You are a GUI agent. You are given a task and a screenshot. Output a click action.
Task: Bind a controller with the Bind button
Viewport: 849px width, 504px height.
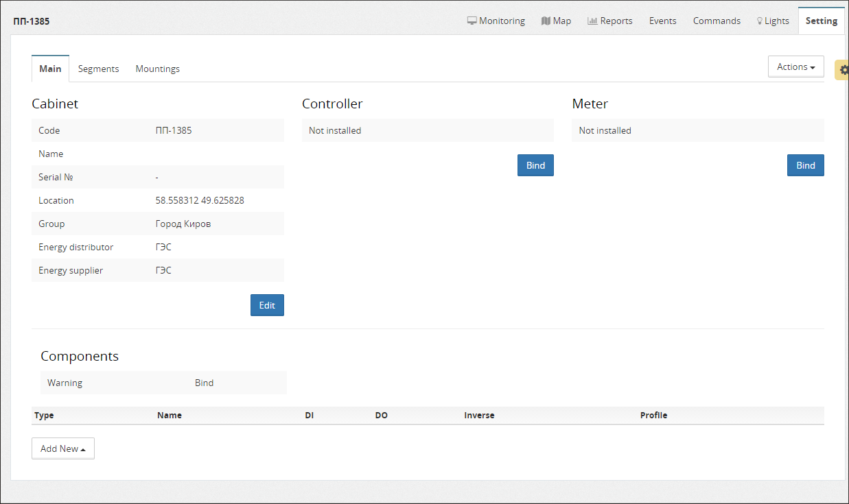(x=535, y=165)
